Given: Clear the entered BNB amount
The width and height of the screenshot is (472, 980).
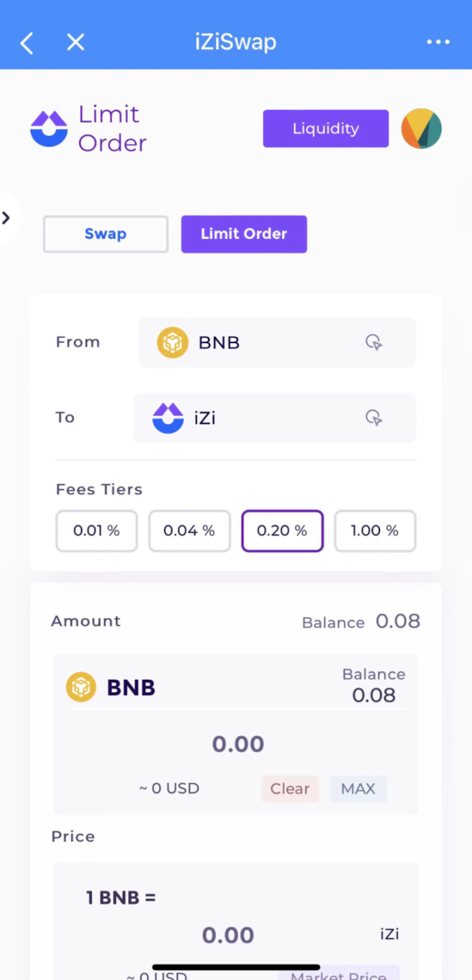Looking at the screenshot, I should pos(289,788).
